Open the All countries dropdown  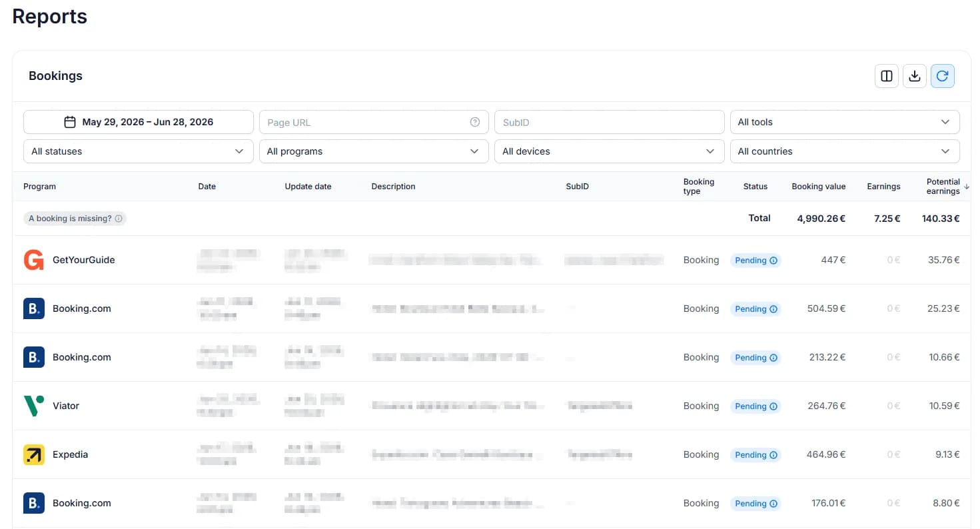click(x=845, y=151)
